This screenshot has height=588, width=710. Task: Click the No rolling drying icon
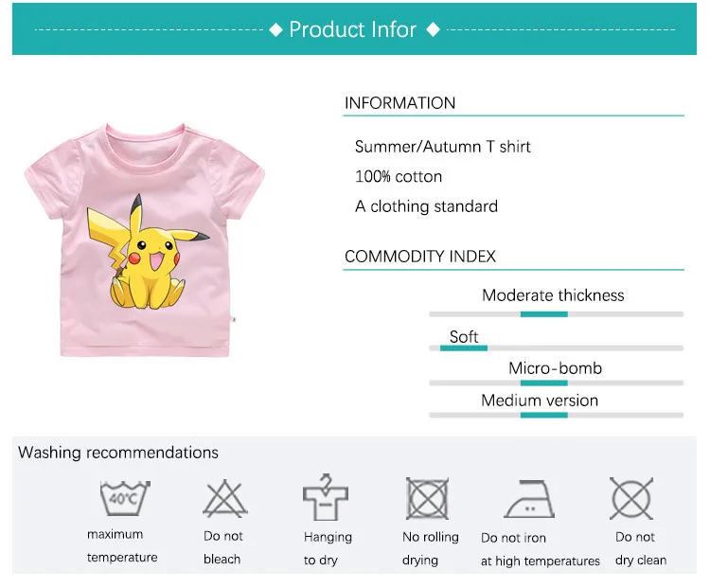pyautogui.click(x=427, y=498)
